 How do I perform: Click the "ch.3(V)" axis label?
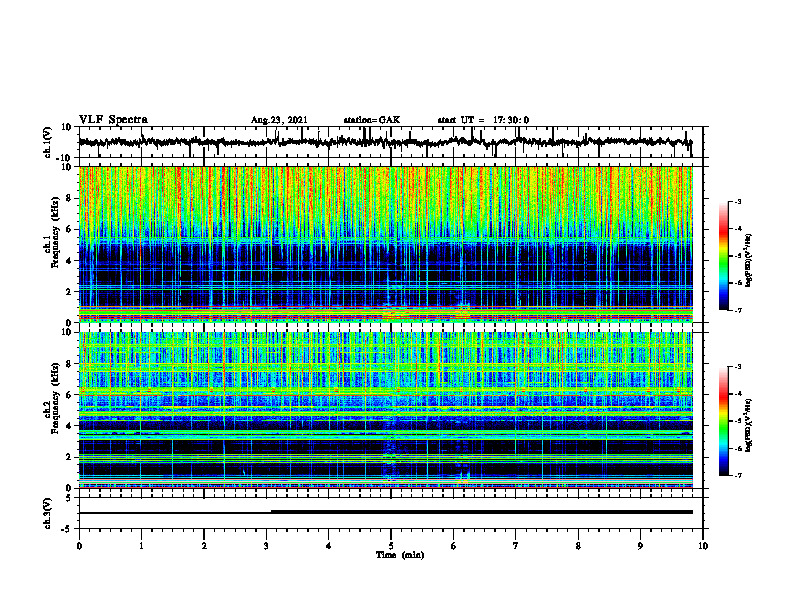48,513
